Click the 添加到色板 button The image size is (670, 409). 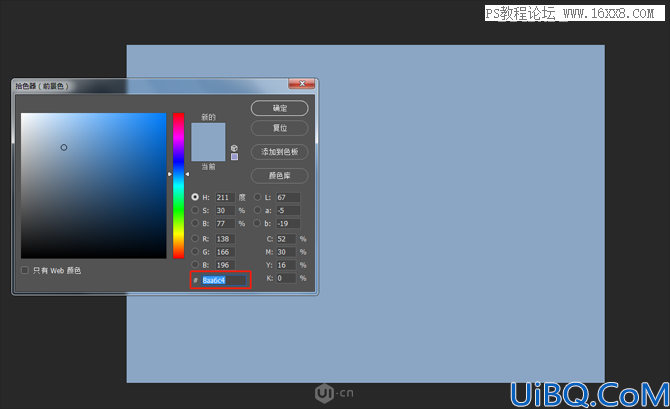(x=279, y=152)
